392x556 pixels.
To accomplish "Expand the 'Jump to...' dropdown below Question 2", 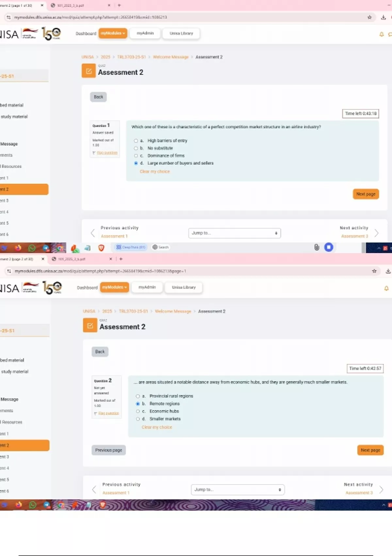I will [237, 490].
